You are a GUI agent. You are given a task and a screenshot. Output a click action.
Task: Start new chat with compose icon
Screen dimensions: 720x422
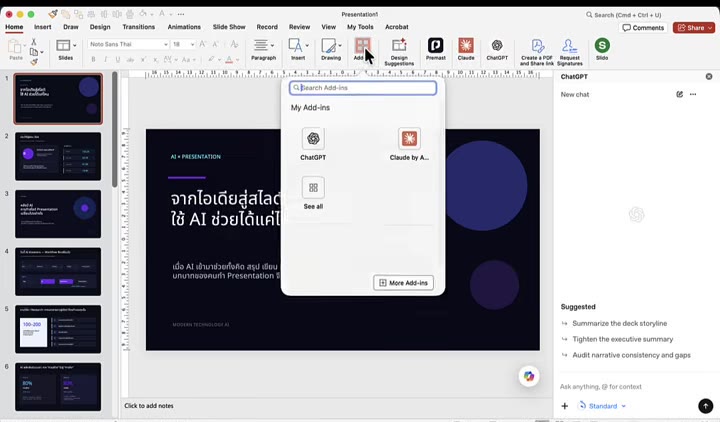click(680, 94)
